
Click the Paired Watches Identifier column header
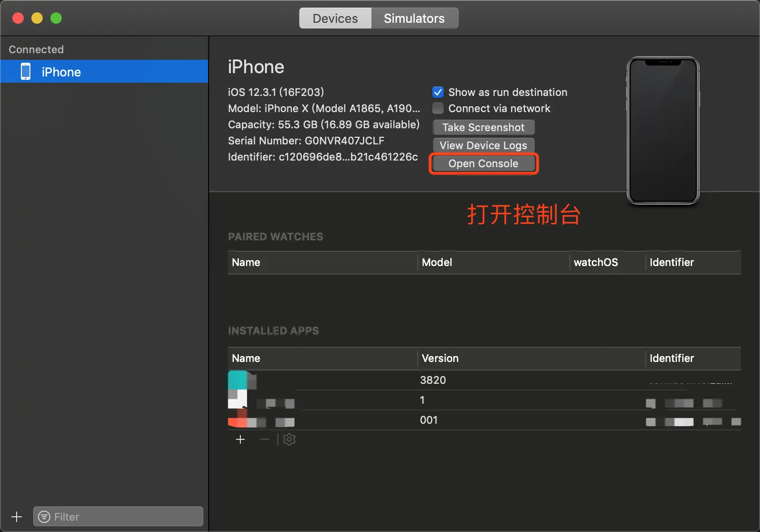693,262
